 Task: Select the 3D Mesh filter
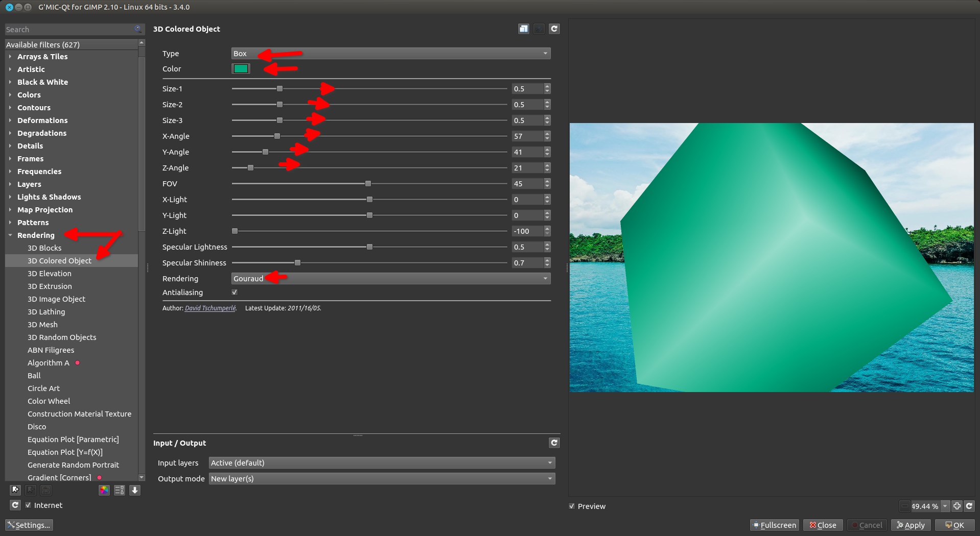(x=42, y=324)
